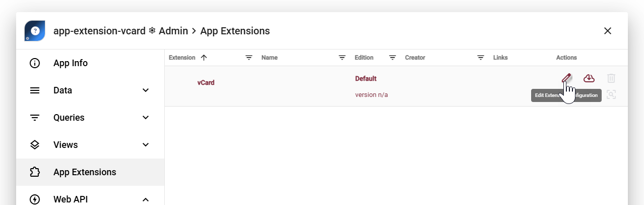
Task: Click the Admin breadcrumb in the title
Action: (x=173, y=31)
